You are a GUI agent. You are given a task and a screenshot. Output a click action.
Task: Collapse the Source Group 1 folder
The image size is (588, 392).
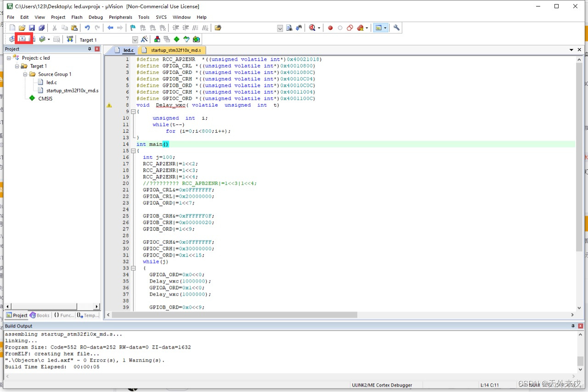coord(25,74)
